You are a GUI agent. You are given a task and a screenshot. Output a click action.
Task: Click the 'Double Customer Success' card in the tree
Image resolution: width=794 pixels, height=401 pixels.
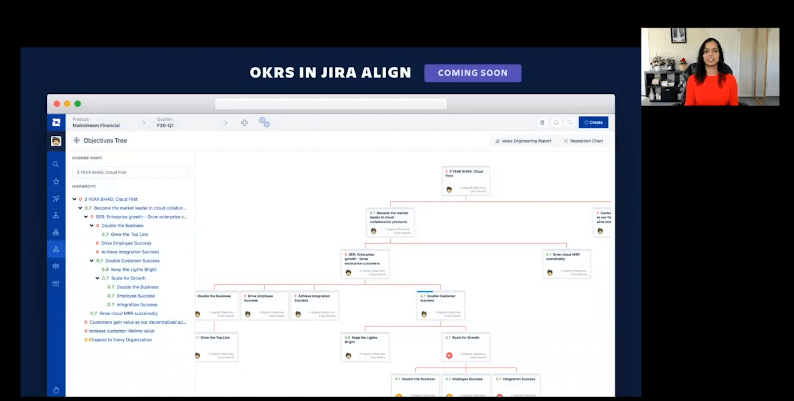tap(439, 301)
